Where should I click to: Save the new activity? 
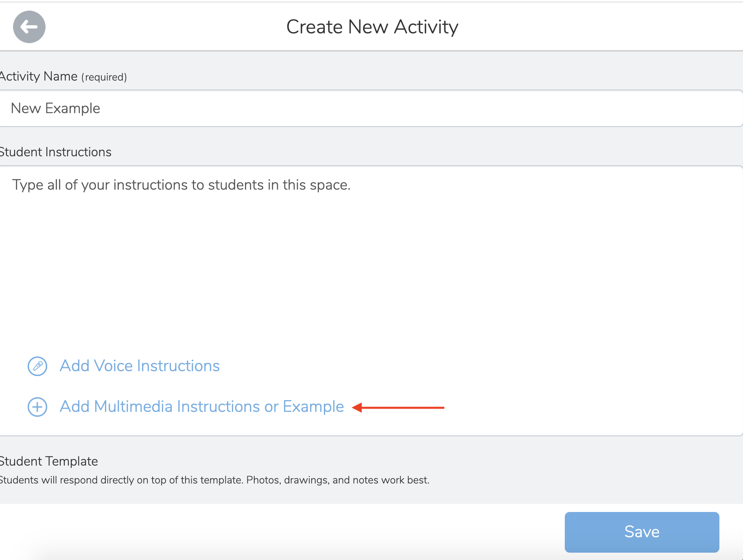(641, 532)
